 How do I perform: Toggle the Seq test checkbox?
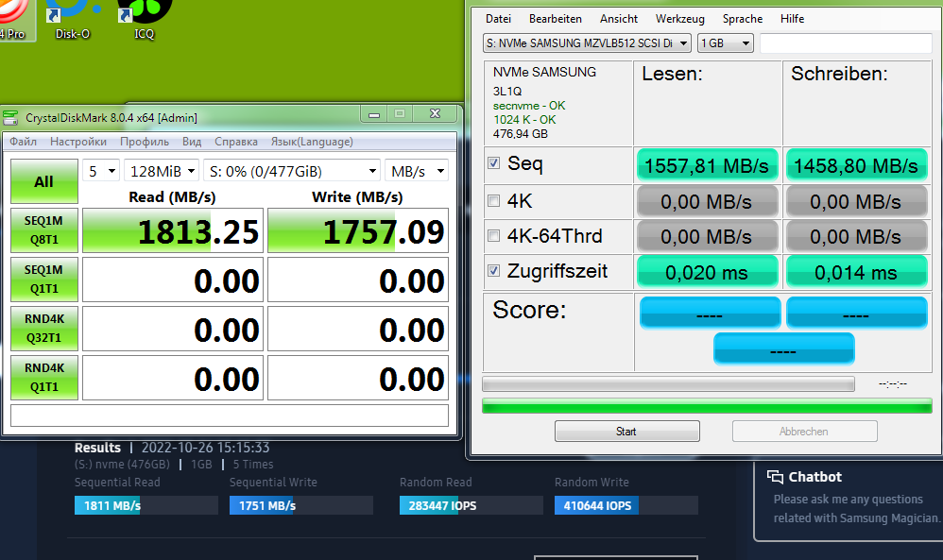494,162
